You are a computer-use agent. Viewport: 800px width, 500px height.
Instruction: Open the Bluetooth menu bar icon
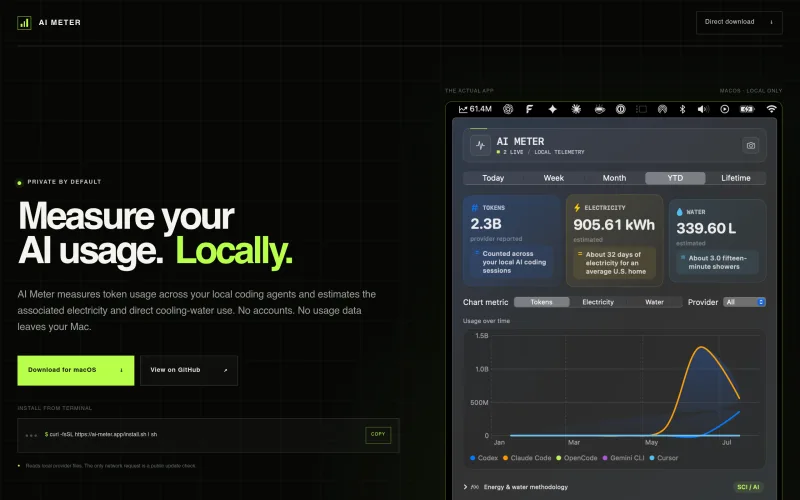coord(683,109)
